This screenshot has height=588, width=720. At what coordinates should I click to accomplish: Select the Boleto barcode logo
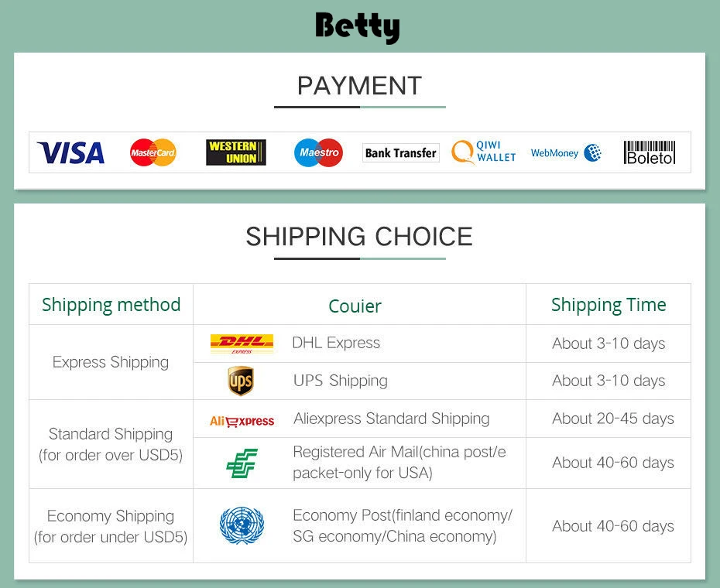[x=650, y=152]
